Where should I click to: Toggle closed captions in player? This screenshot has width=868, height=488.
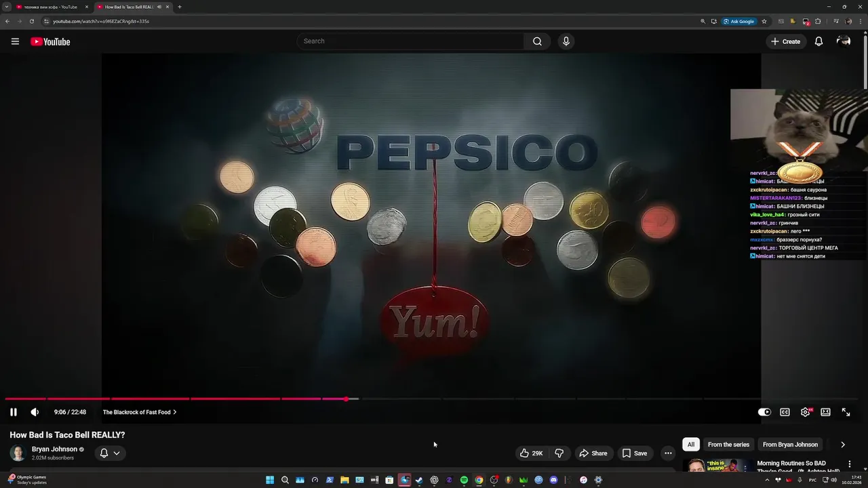pos(785,412)
